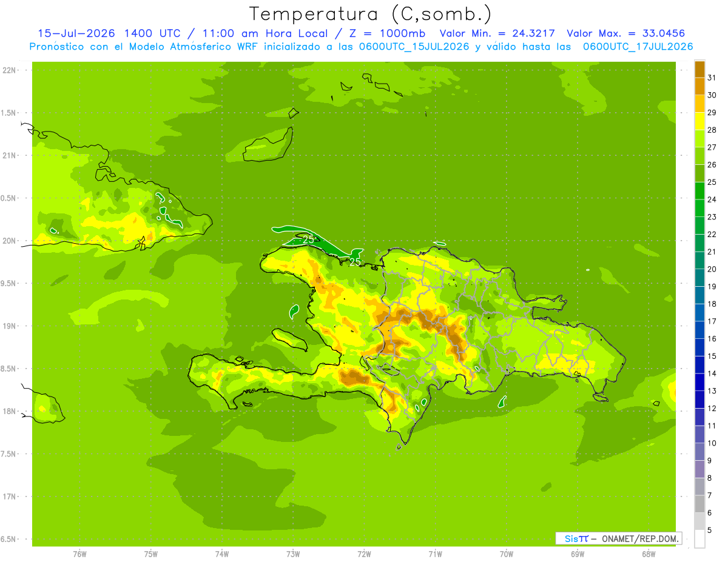The height and width of the screenshot is (562, 728).
Task: Click the 68W longitude axis label
Action: (x=649, y=554)
